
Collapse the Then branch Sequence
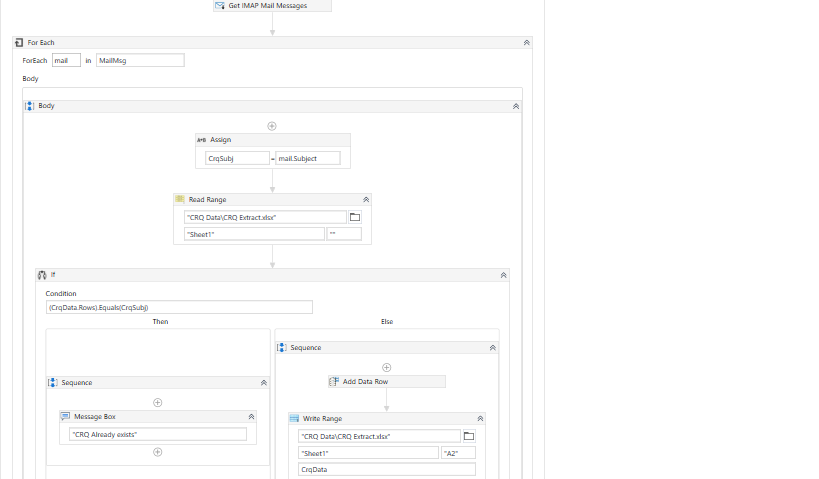pos(264,383)
